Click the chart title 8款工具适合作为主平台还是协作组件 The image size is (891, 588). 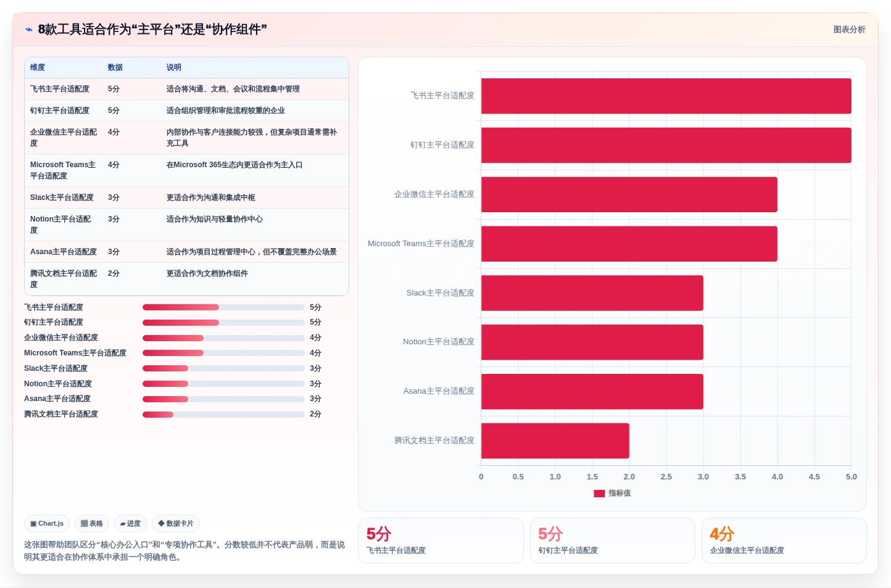[152, 30]
